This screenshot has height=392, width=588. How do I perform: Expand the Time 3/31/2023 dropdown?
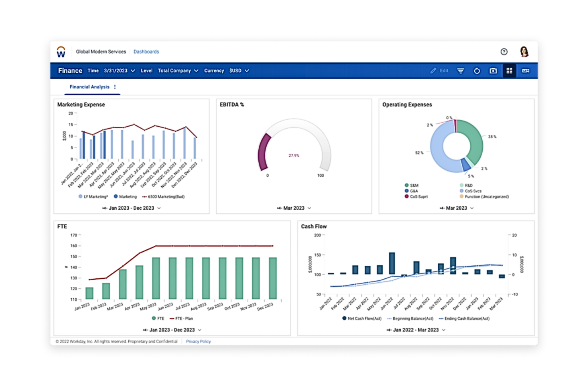coord(120,71)
